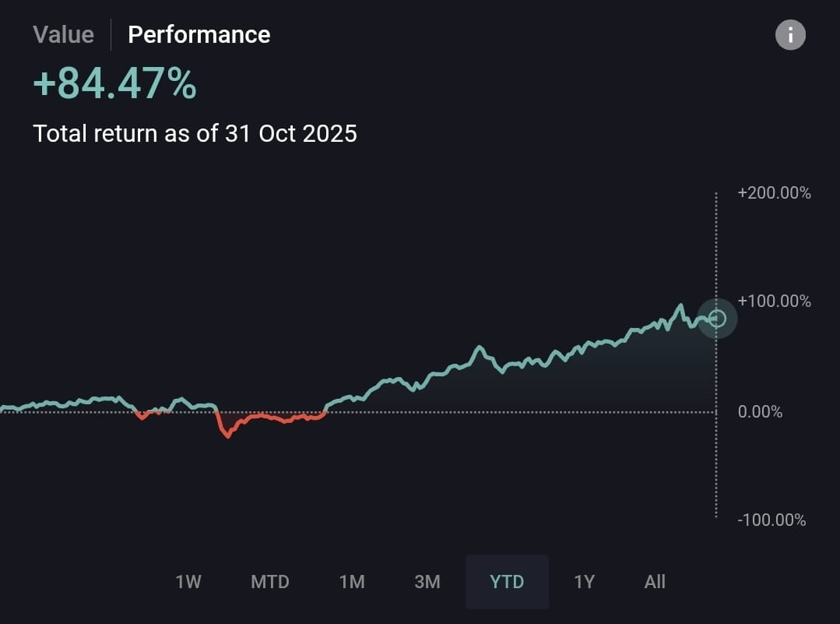840x624 pixels.
Task: Switch to the Value tab
Action: pyautogui.click(x=63, y=34)
